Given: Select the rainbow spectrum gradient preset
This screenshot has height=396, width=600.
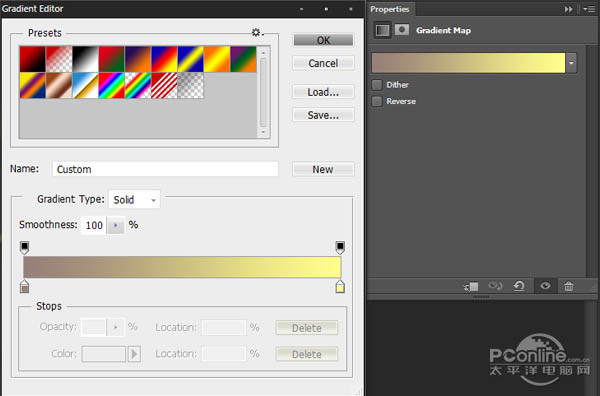Looking at the screenshot, I should [x=112, y=85].
